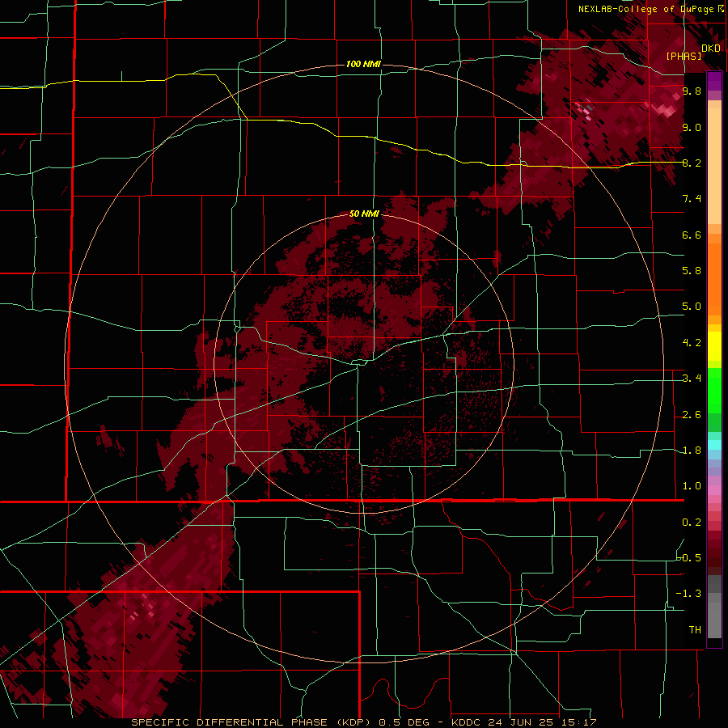Click the 6.6 legend value
Screen dimensions: 728x728
click(692, 235)
